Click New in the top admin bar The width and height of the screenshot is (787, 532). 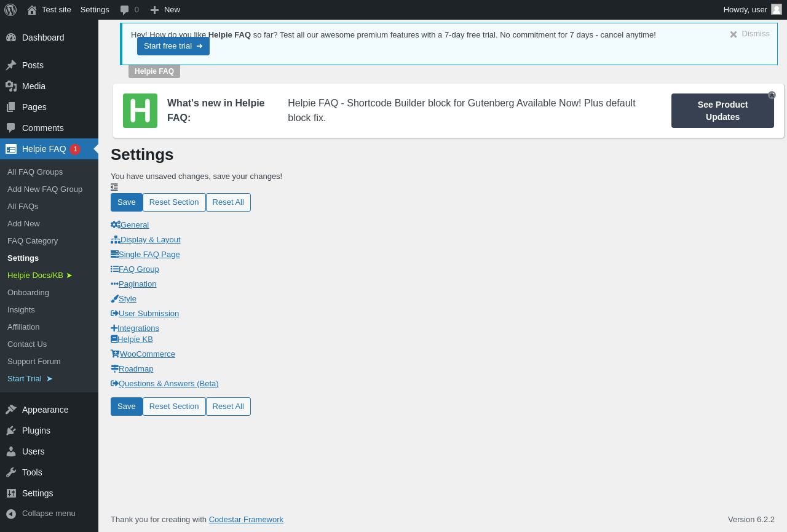165,10
